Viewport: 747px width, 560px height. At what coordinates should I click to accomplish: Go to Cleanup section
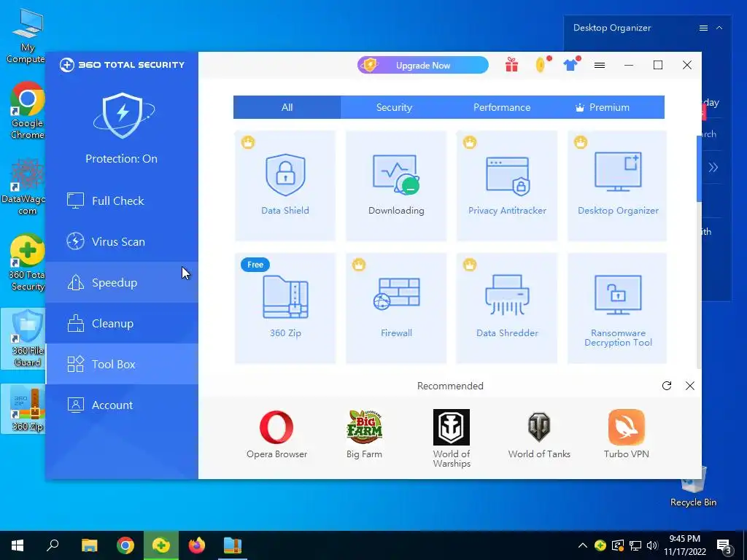pos(122,323)
